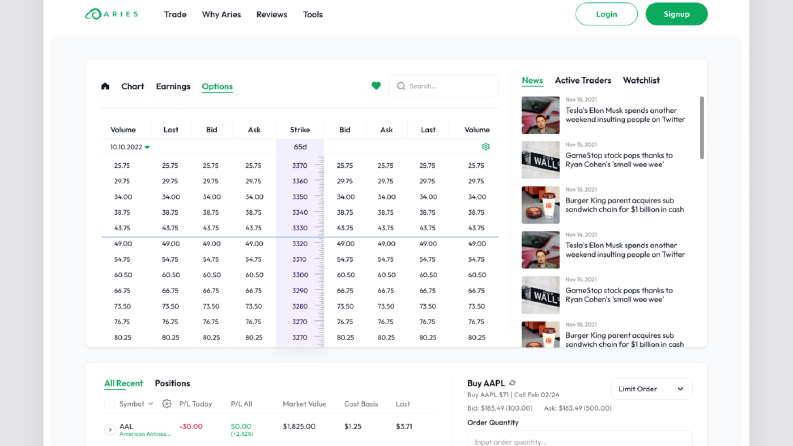Switch to Active Traders tab

[x=583, y=80]
